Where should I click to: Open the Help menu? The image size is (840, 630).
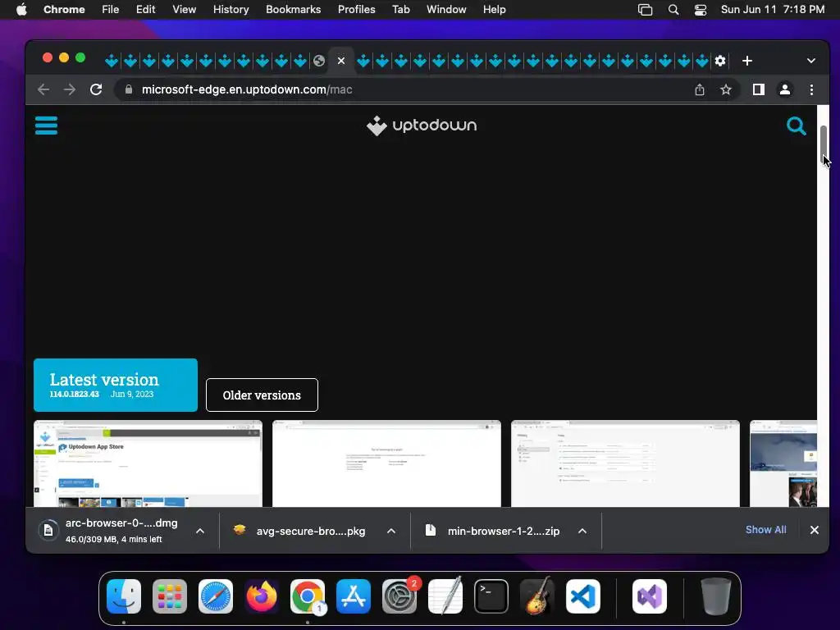tap(494, 9)
